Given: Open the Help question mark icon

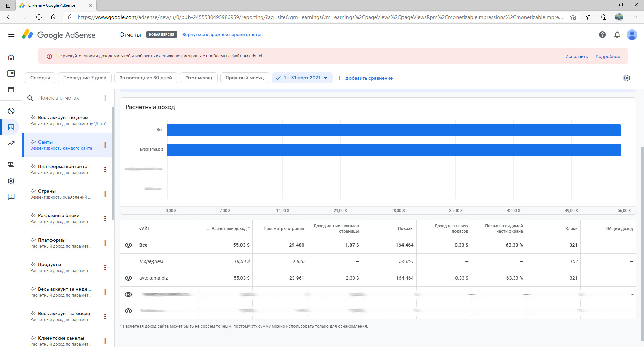Looking at the screenshot, I should click(x=602, y=35).
